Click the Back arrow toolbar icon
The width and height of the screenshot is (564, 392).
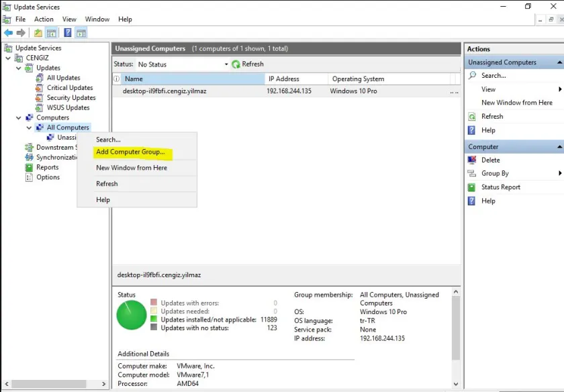point(8,33)
